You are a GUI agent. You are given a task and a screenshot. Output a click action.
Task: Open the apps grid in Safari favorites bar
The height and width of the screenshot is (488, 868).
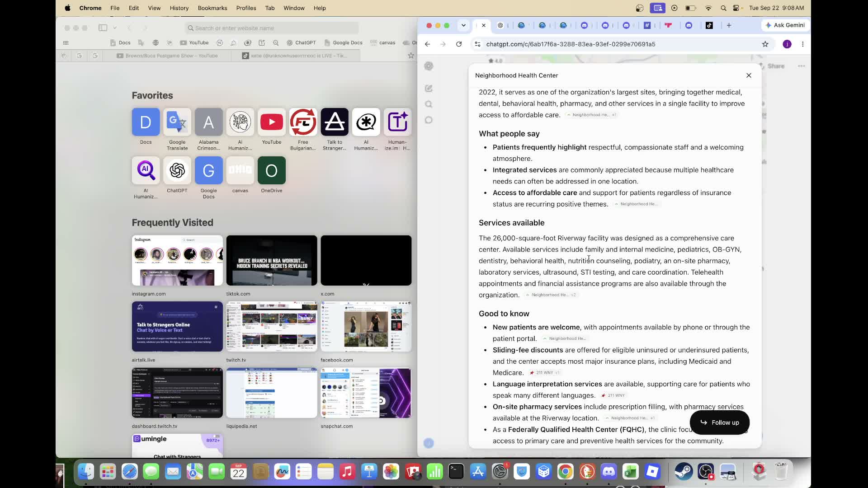[x=66, y=42]
